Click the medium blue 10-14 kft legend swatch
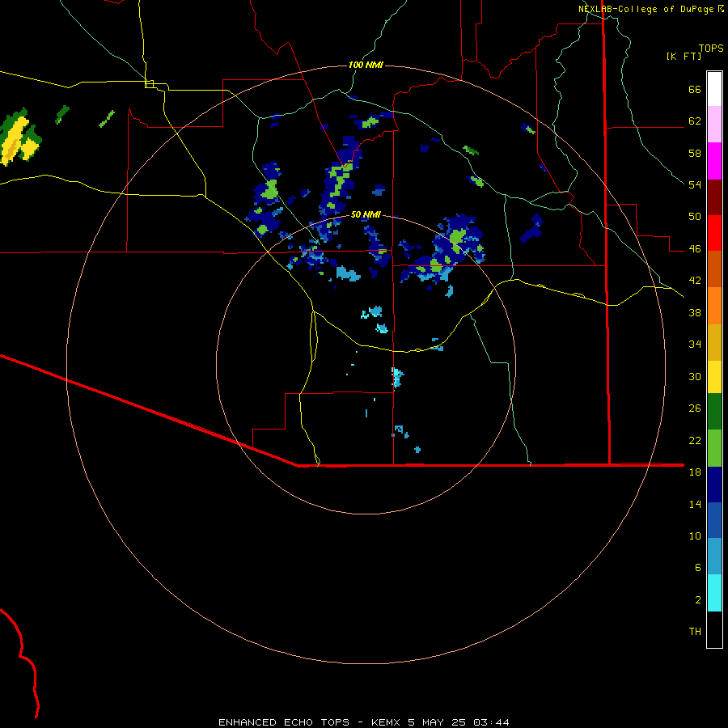The image size is (728, 728). (x=714, y=520)
